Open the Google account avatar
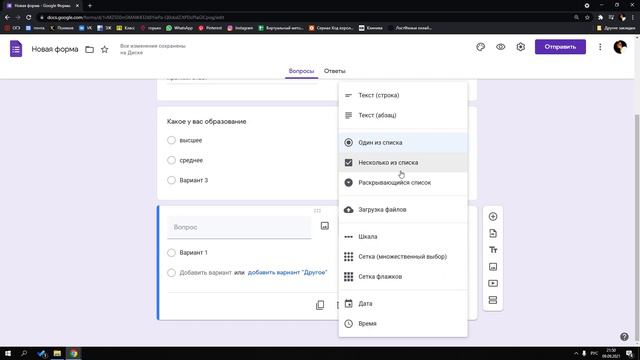Screen dimensions: 640x360 click(x=620, y=47)
